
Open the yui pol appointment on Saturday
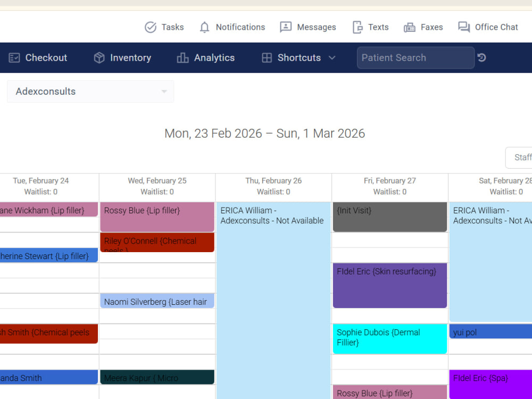[x=491, y=331]
